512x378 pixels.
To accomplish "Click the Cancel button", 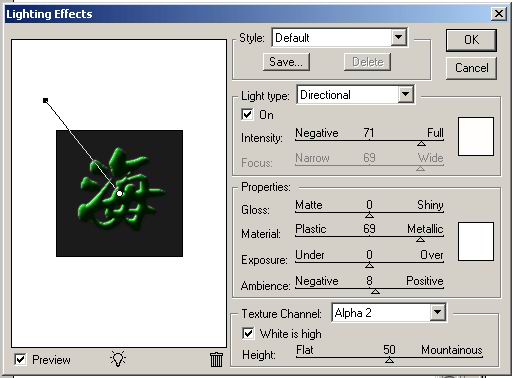I will coord(471,68).
